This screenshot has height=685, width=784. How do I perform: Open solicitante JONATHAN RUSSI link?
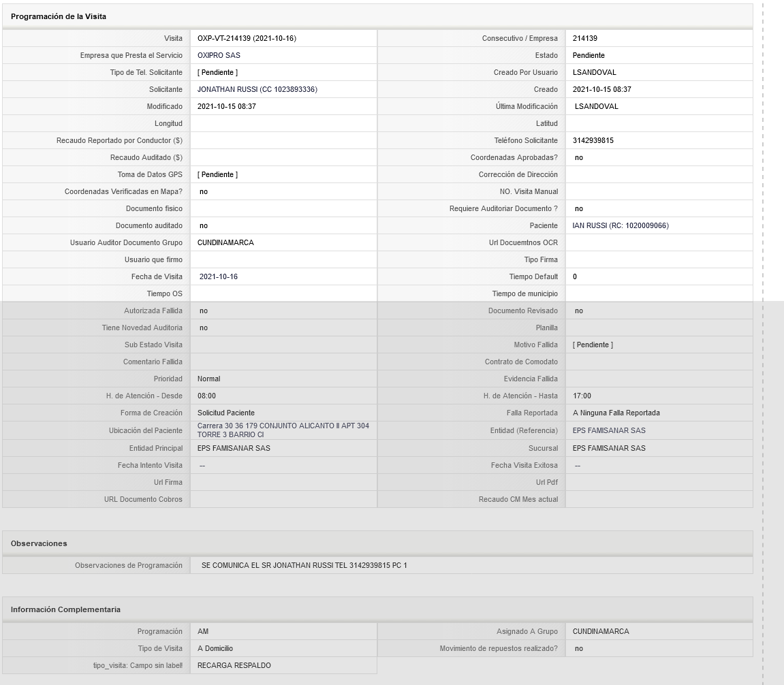[257, 89]
